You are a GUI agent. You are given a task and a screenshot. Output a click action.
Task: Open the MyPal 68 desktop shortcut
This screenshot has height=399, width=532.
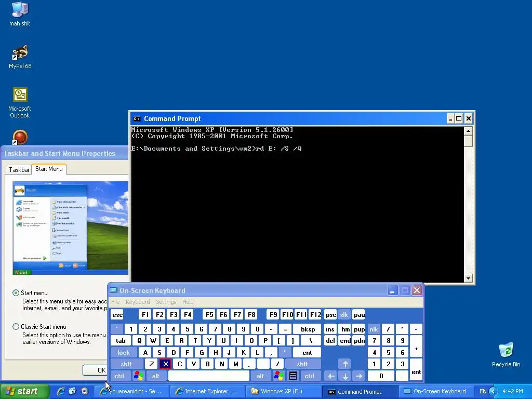[20, 57]
